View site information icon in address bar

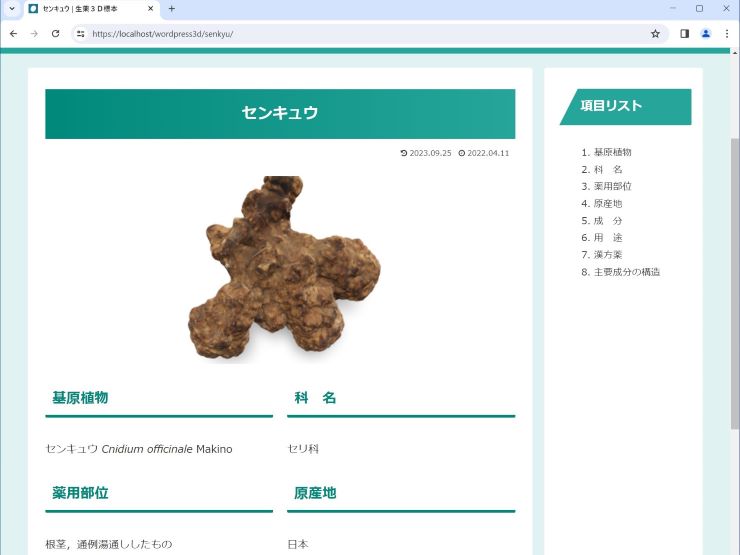tap(81, 34)
